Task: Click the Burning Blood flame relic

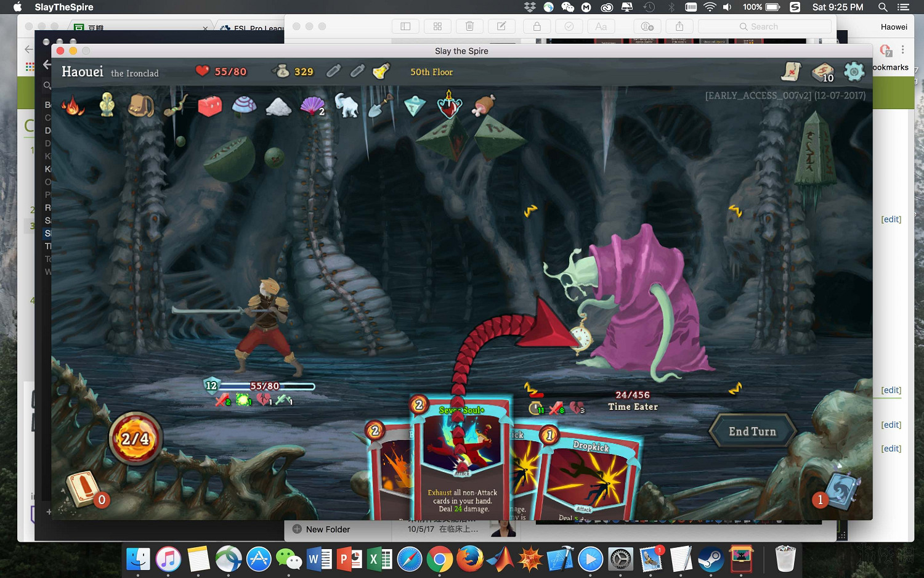Action: [x=73, y=106]
